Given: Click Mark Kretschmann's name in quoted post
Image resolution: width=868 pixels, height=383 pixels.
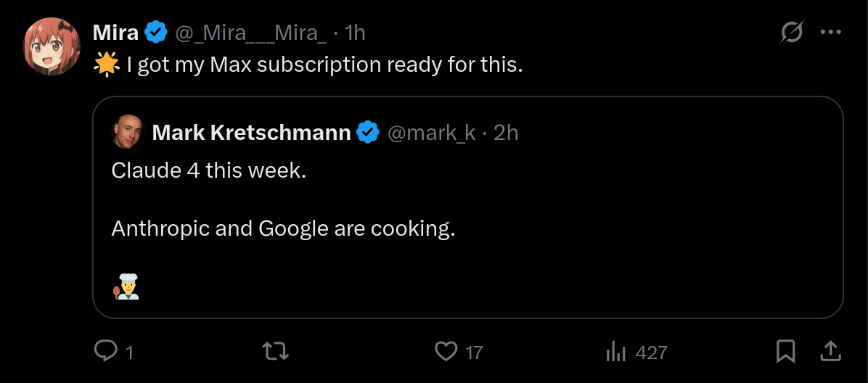Looking at the screenshot, I should tap(251, 132).
